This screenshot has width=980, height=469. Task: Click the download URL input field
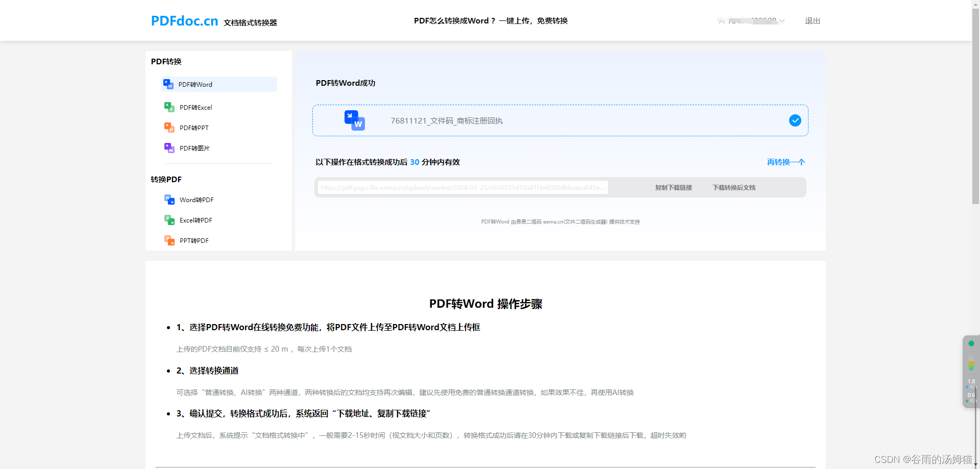462,187
